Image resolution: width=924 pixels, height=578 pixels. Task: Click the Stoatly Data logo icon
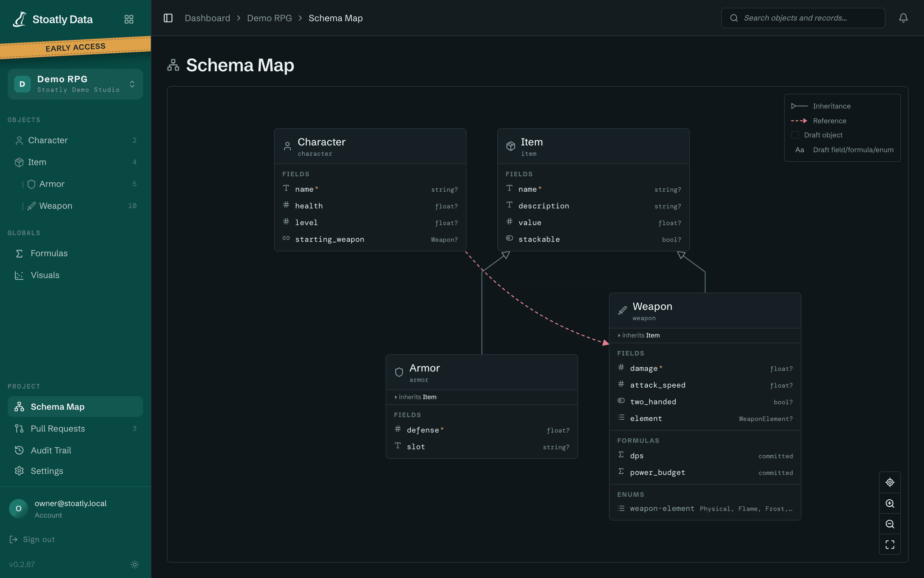[x=20, y=19]
